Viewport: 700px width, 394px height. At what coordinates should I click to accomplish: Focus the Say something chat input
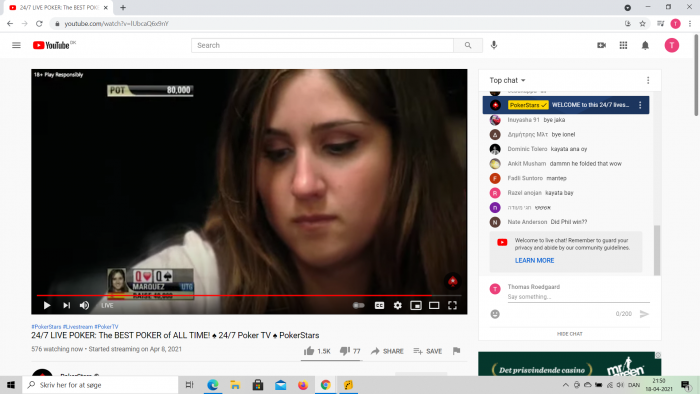578,297
